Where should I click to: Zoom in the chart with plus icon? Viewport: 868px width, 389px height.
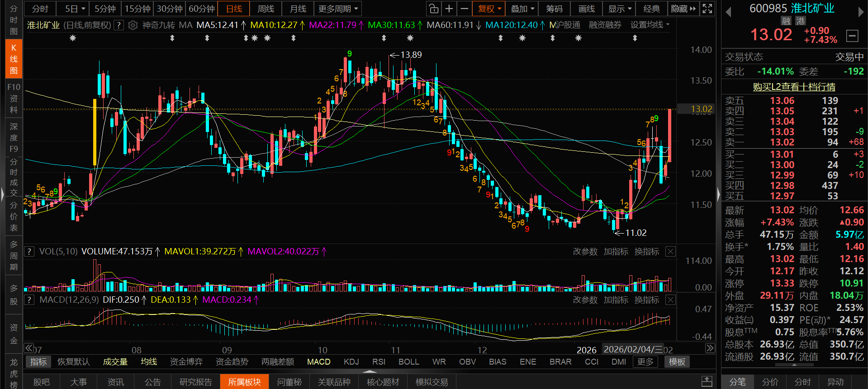pos(449,9)
